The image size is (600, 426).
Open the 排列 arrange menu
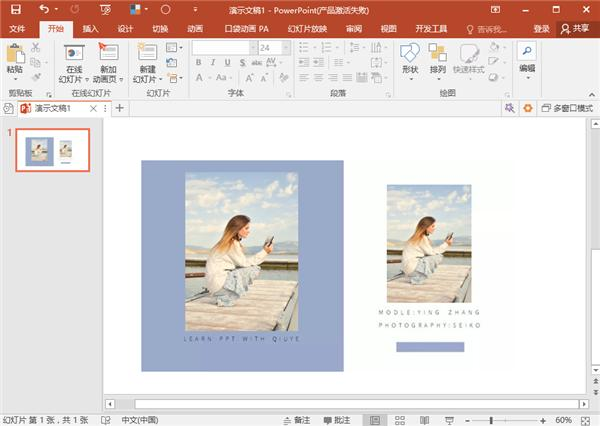(438, 62)
